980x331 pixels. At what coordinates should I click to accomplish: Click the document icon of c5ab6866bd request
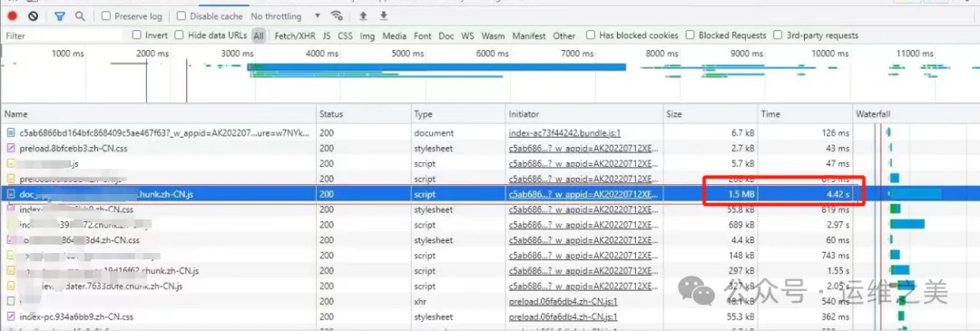[11, 133]
